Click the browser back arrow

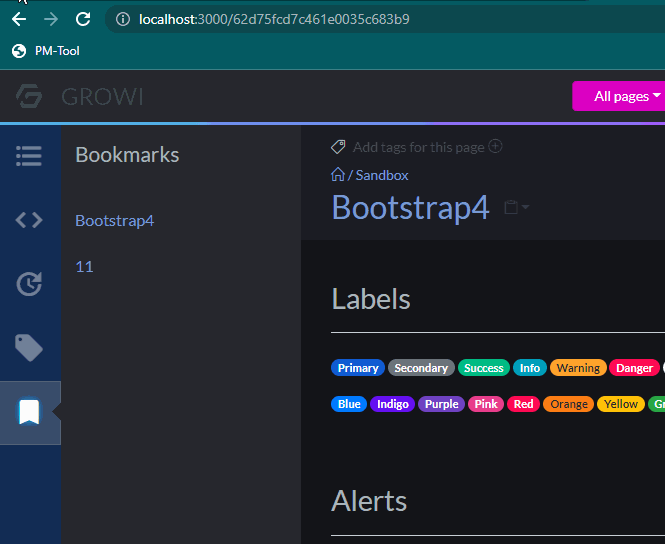point(19,19)
